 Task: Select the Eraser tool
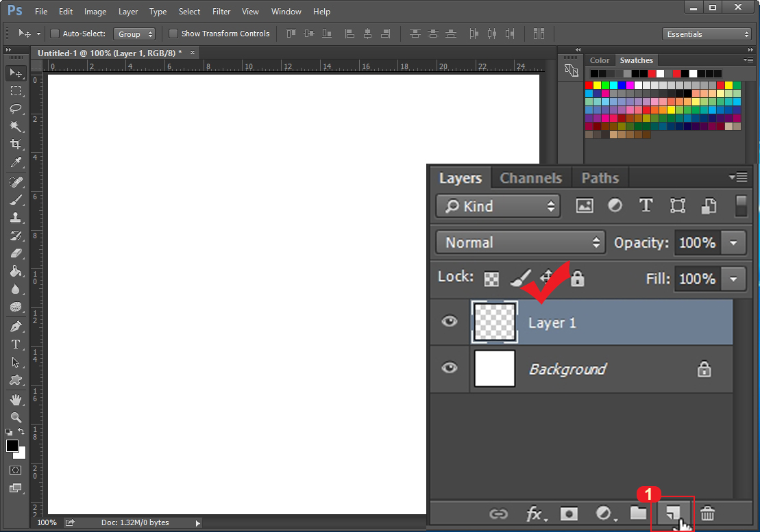(16, 253)
